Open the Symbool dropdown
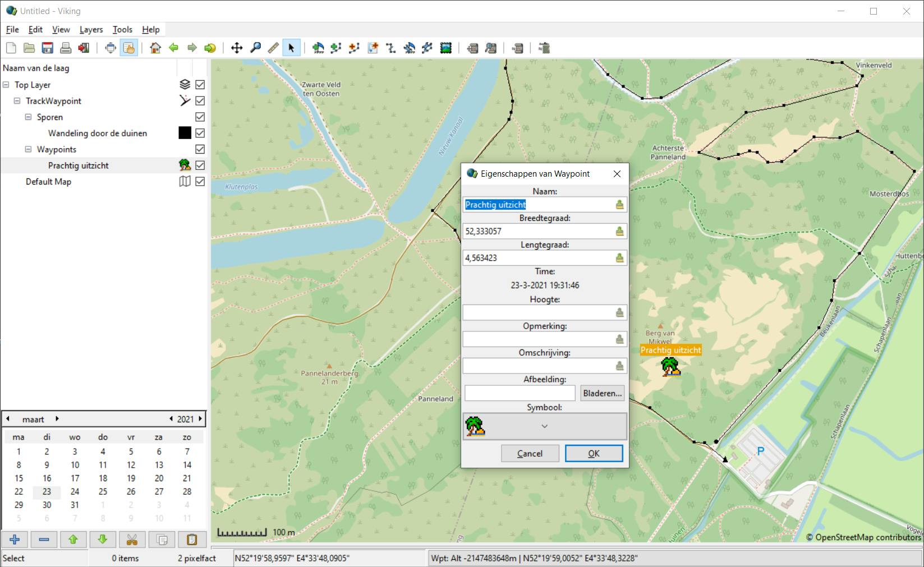The height and width of the screenshot is (567, 924). 544,427
